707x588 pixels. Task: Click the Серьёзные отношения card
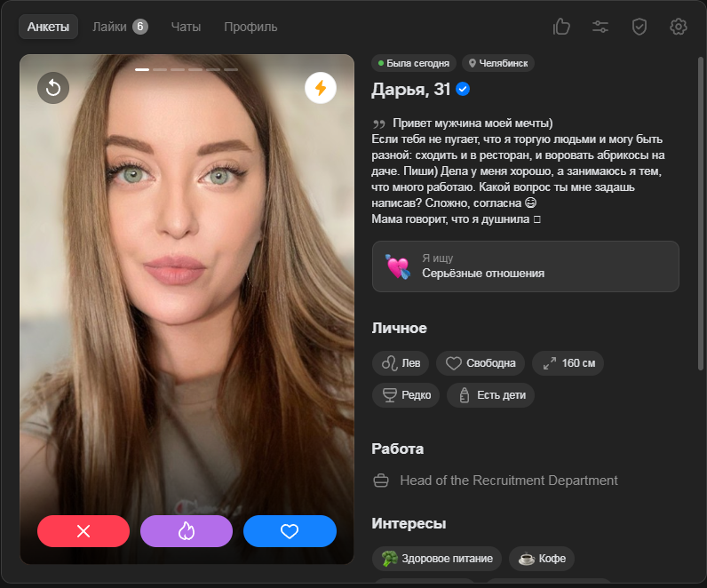pos(526,266)
